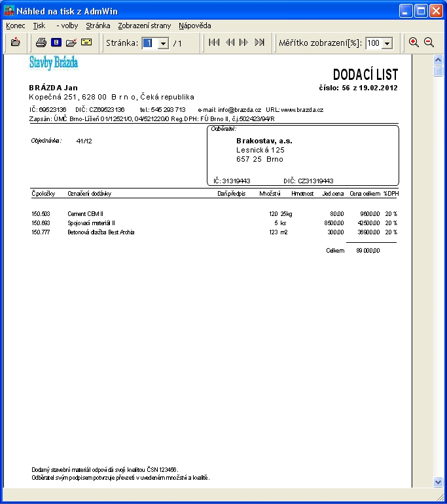This screenshot has height=504, width=447.
Task: Open the Nápověda menu
Action: [x=195, y=26]
